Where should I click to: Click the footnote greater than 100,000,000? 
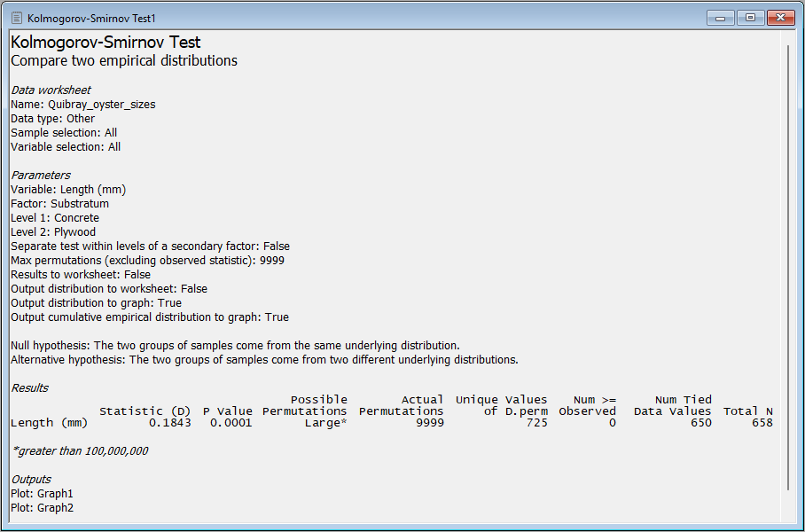[80, 451]
